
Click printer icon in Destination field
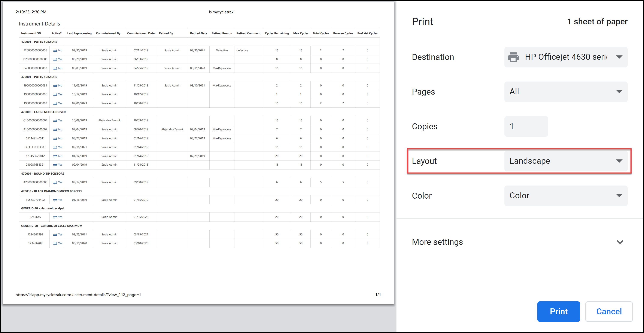click(x=513, y=57)
